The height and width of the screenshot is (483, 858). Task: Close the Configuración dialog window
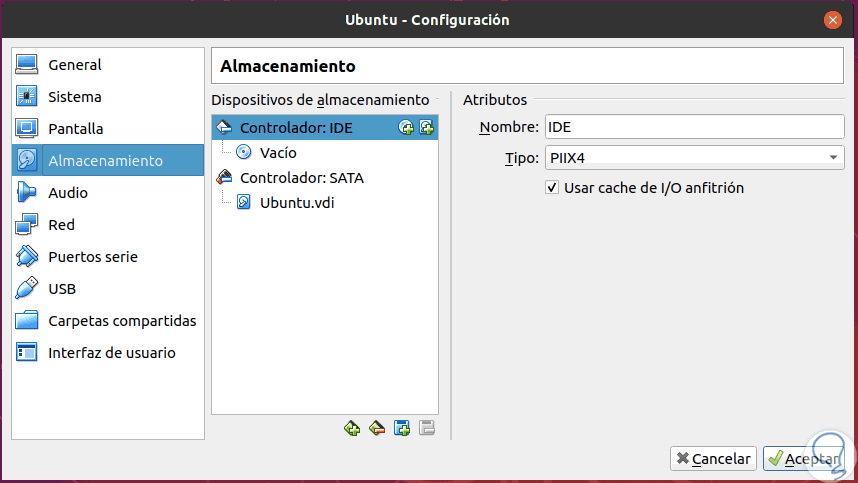832,19
